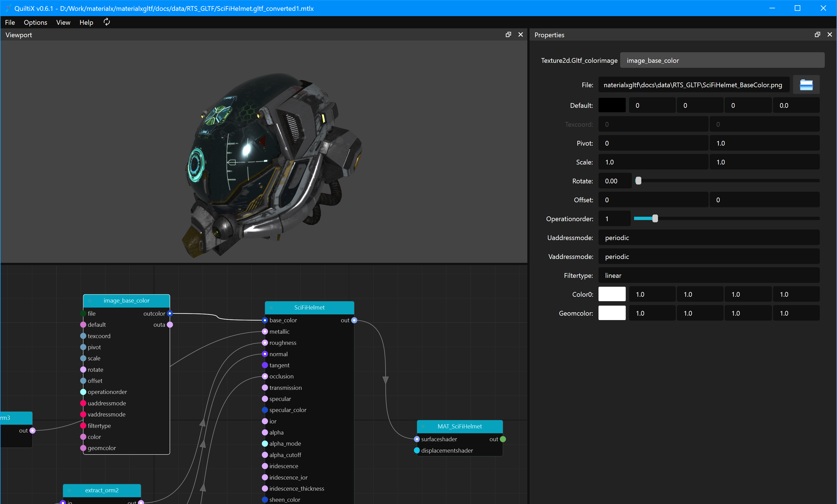Viewport: 837px width, 504px height.
Task: Click second Scale value field
Action: pos(764,162)
